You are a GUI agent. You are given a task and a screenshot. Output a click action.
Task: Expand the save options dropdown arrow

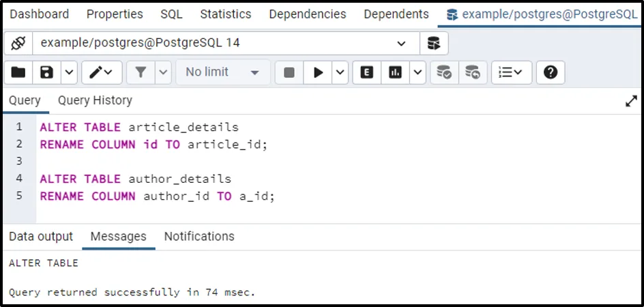pyautogui.click(x=70, y=73)
